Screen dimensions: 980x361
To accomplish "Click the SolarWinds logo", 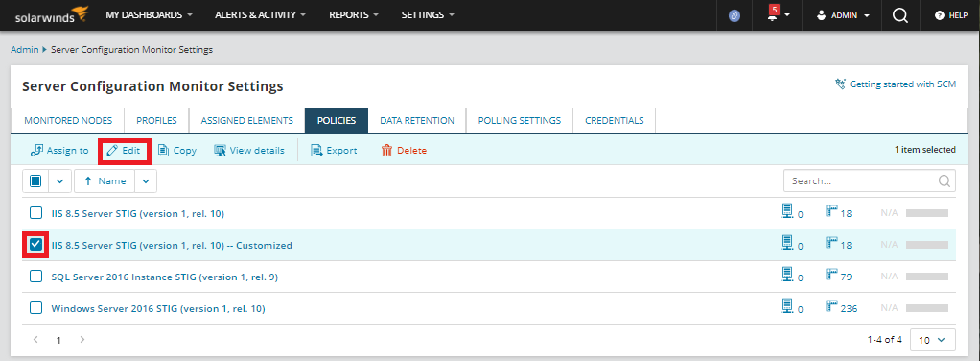I will tap(52, 14).
